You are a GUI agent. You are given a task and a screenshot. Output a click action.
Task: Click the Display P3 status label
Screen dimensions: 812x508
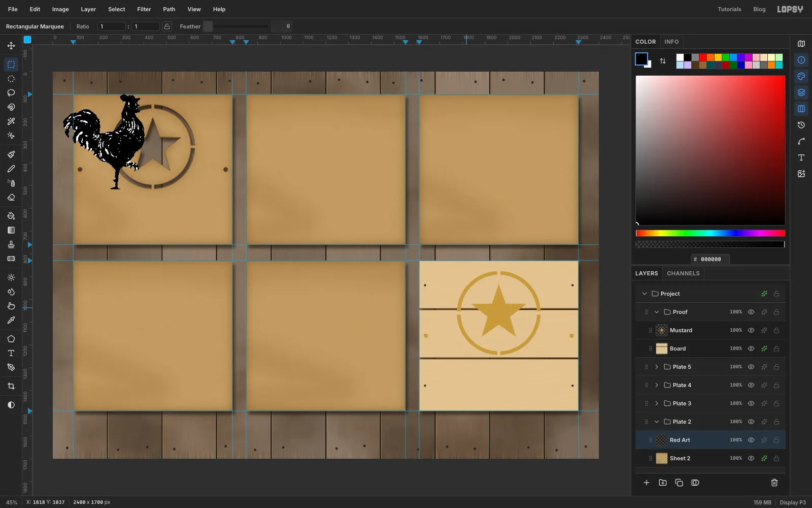pyautogui.click(x=793, y=502)
